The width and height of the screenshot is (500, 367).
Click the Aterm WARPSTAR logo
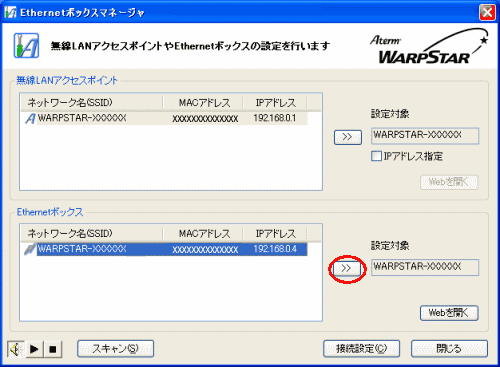point(429,47)
